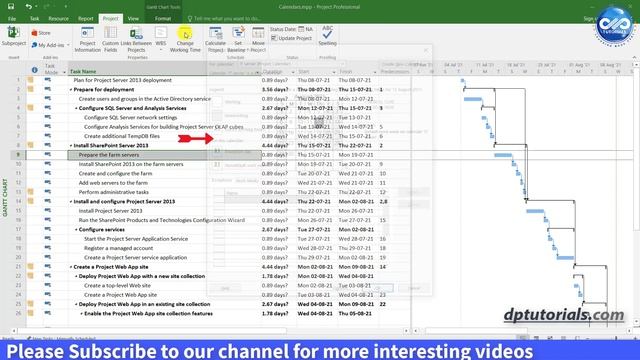Switch to the Format ribbon tab
Viewport: 640px width, 360px height.
click(x=163, y=18)
